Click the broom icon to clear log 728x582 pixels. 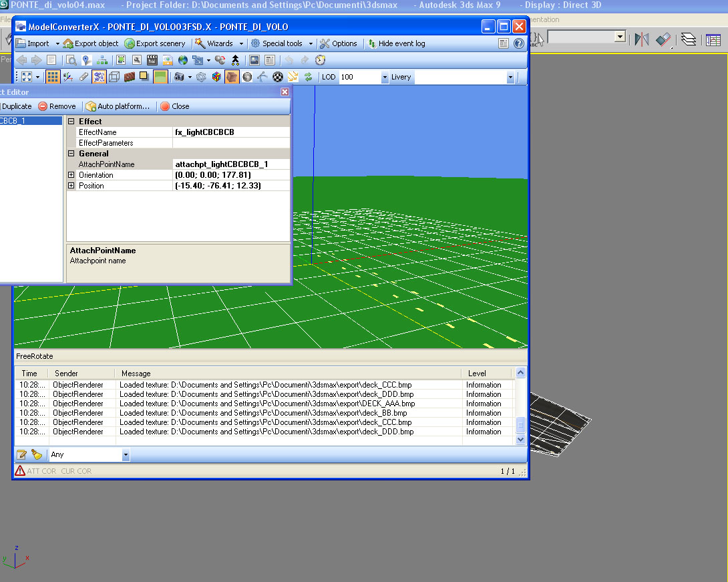tap(37, 454)
